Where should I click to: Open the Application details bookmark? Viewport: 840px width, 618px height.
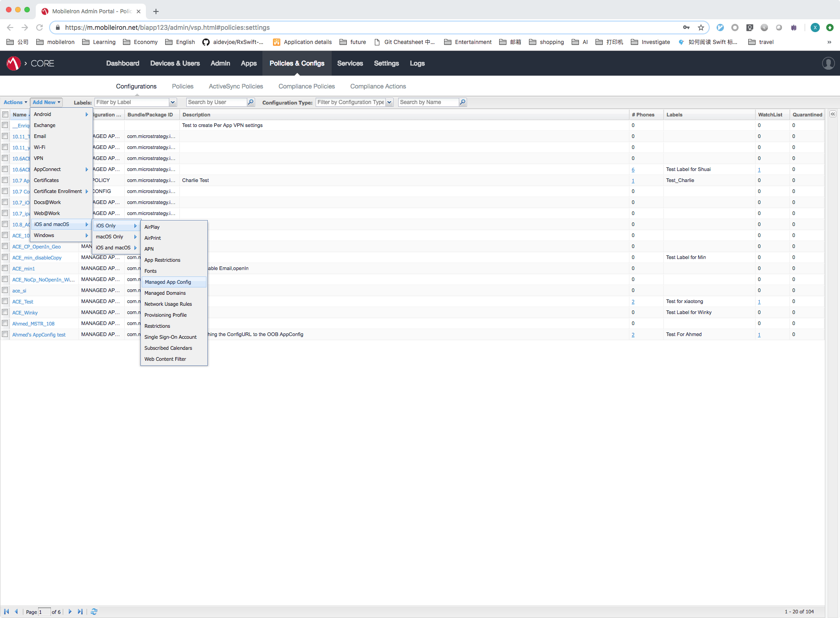(302, 42)
